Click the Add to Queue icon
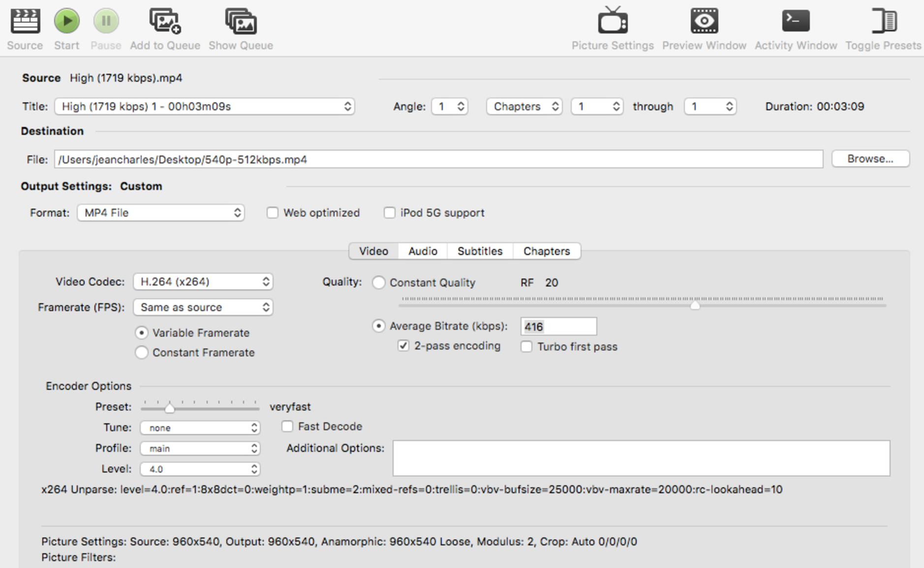 coord(165,21)
